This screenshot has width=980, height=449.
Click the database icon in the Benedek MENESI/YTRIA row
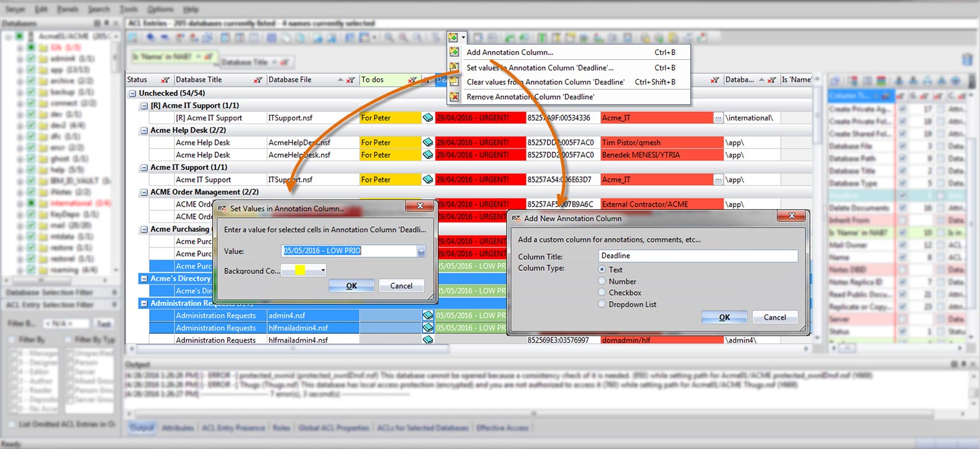click(428, 155)
